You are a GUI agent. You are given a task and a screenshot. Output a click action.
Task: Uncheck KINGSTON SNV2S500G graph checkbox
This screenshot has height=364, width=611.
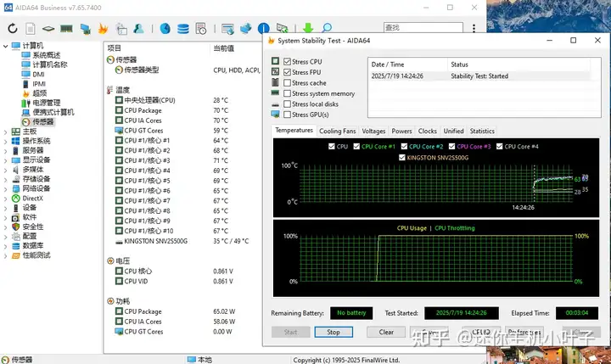(x=402, y=158)
